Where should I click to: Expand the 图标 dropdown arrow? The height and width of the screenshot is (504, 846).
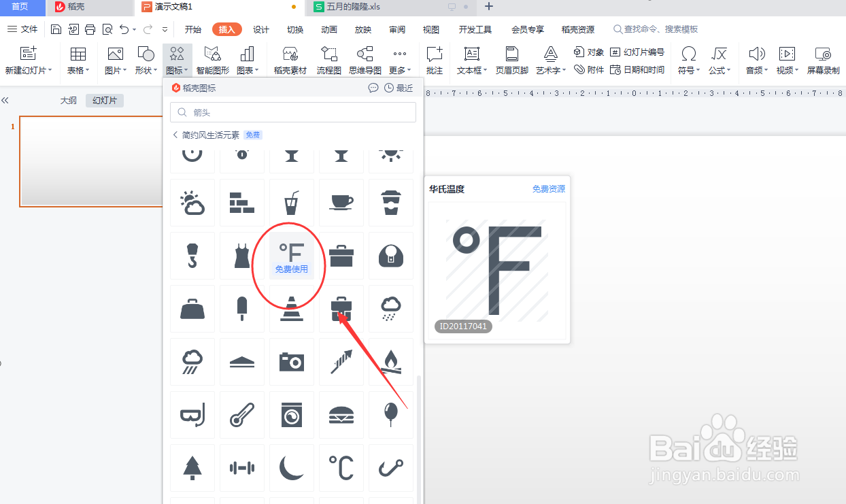187,71
